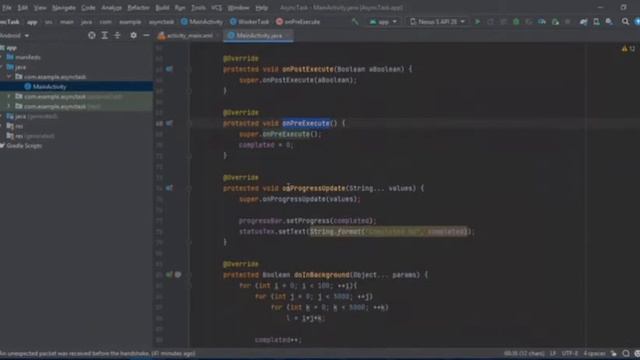
Task: Expand the com.example.asynctask test package
Action: tap(9, 107)
